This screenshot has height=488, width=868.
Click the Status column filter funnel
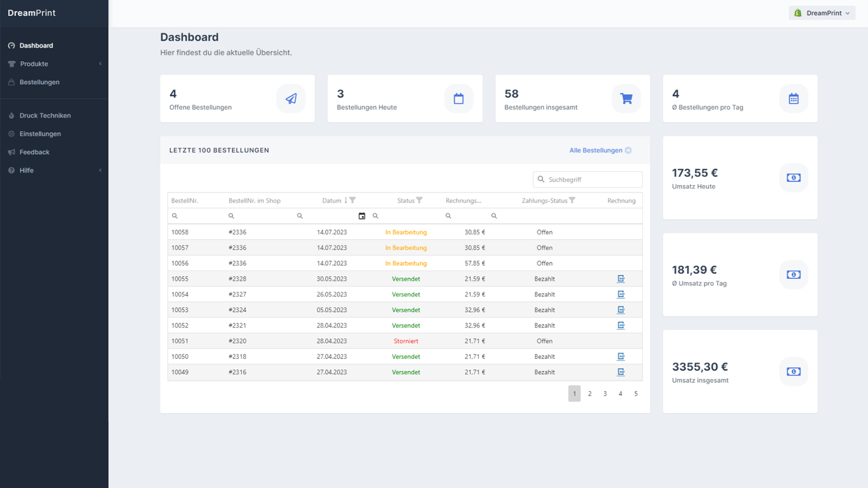click(419, 200)
